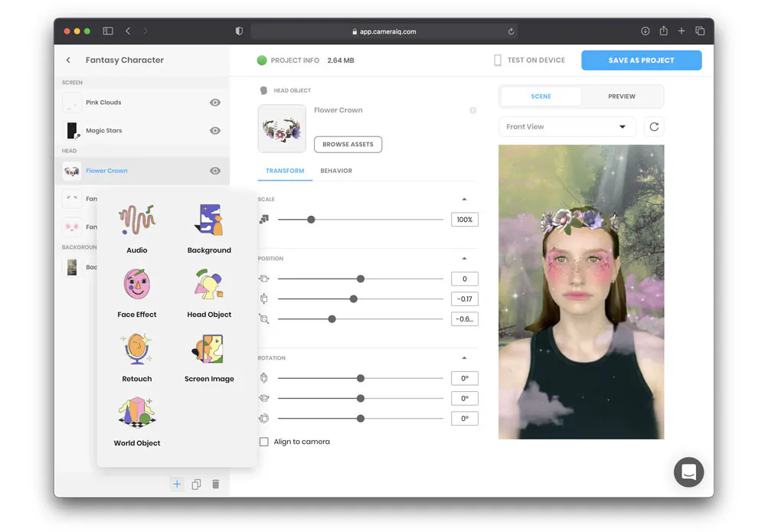Go back from Fantasy Character
Viewport: 768px width, 532px height.
(68, 60)
